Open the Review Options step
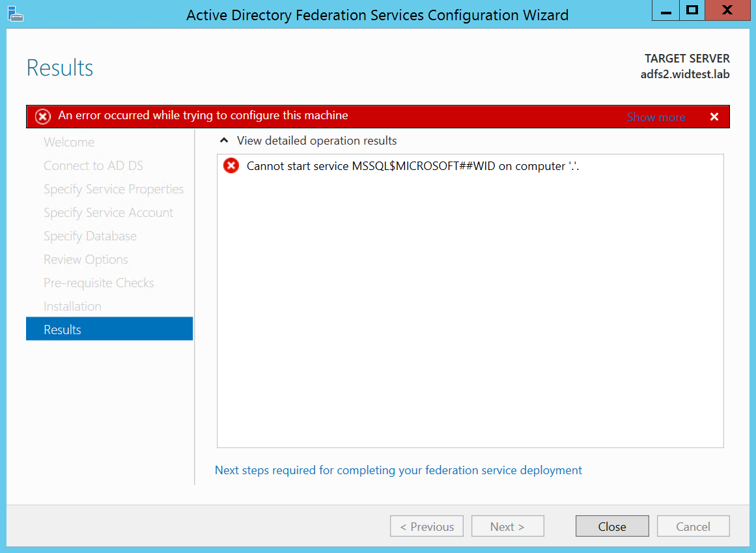756x553 pixels. (85, 259)
